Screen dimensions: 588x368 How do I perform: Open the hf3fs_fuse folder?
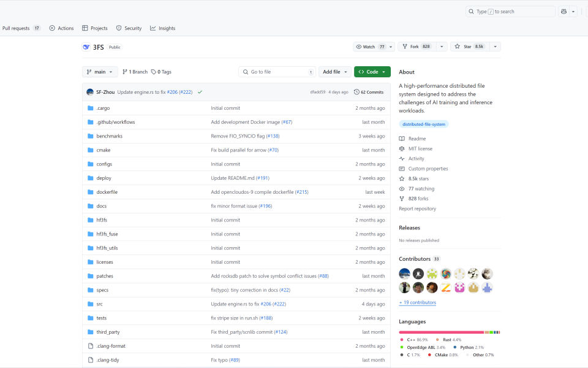(x=107, y=234)
